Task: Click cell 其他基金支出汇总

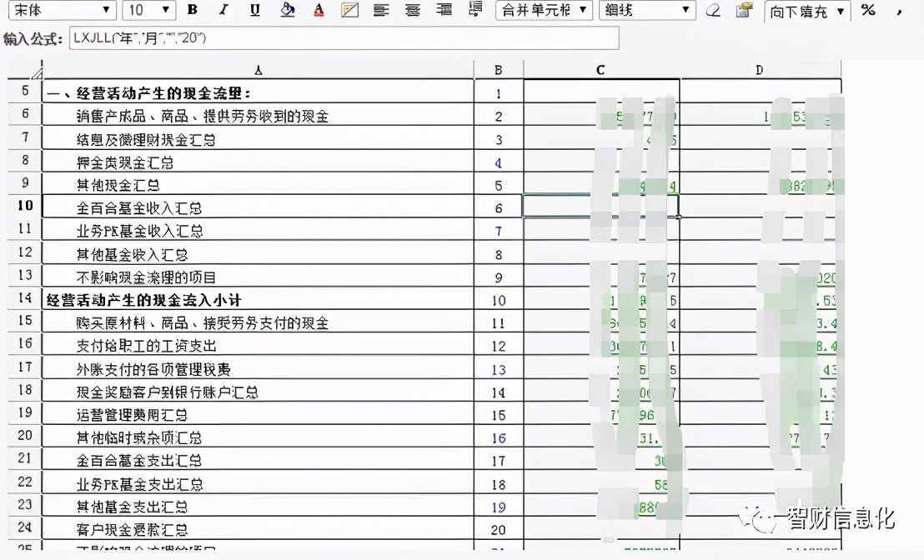Action: pyautogui.click(x=259, y=507)
